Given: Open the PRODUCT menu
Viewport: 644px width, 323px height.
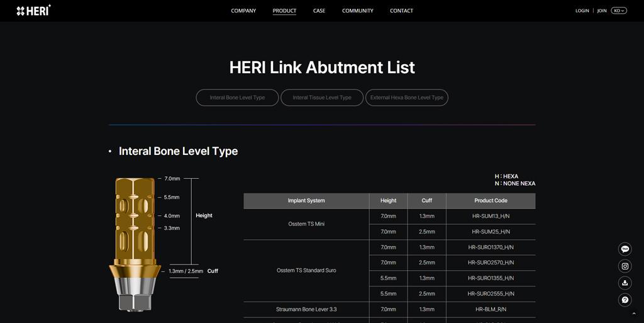Looking at the screenshot, I should 284,11.
